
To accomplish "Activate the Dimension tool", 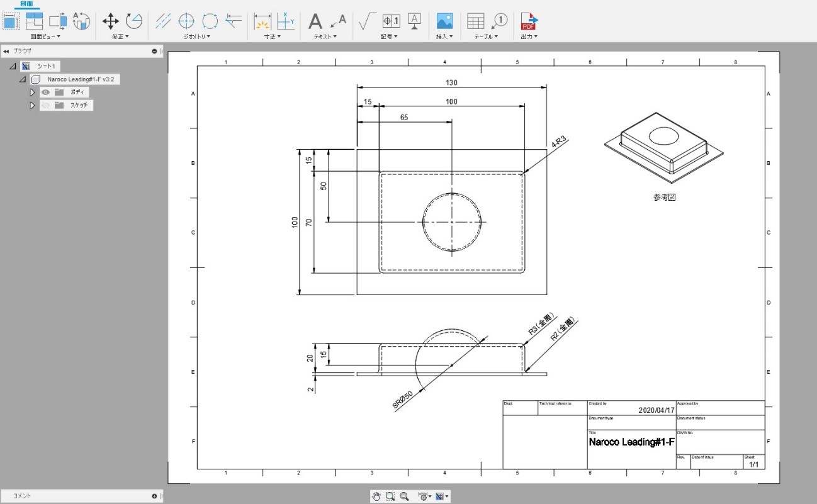I will point(262,21).
